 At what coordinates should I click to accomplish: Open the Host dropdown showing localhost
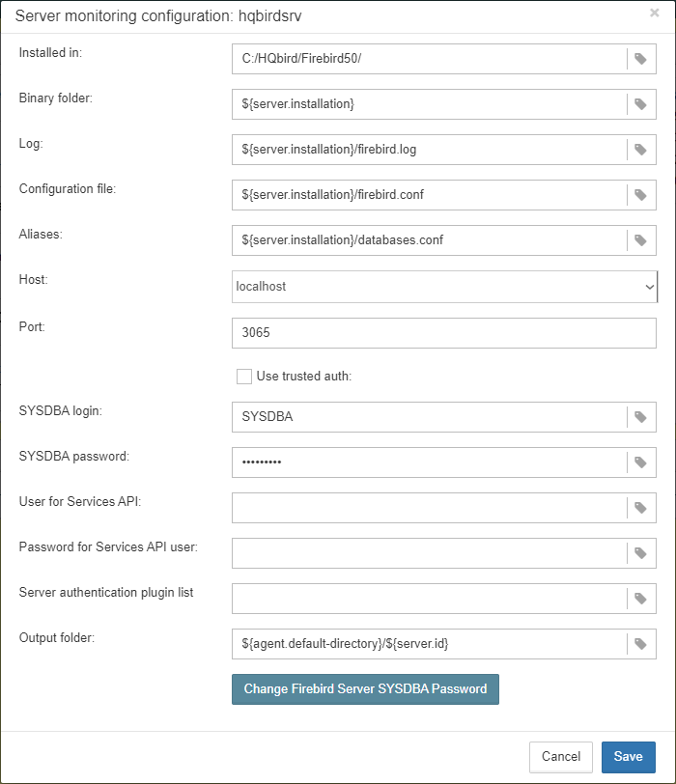point(443,287)
